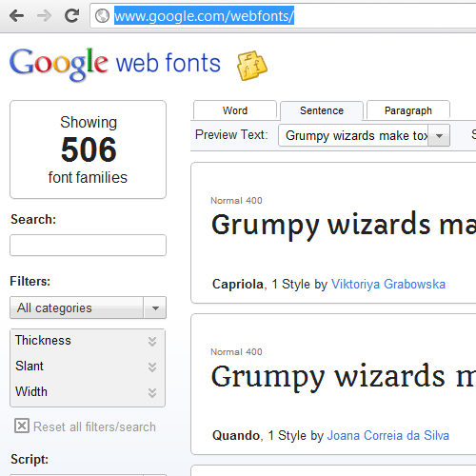Expand the Slant filter
This screenshot has height=476, width=476.
coord(88,367)
